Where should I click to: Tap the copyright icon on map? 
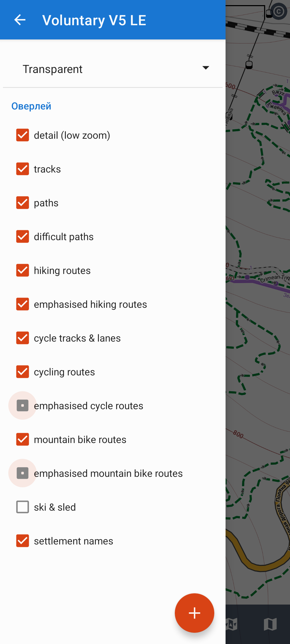pyautogui.click(x=278, y=12)
